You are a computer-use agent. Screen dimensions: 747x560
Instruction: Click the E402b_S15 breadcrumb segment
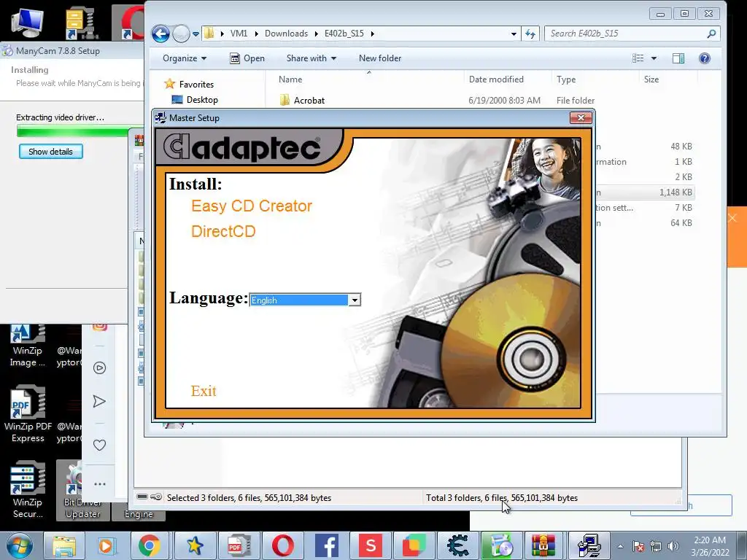pyautogui.click(x=344, y=34)
